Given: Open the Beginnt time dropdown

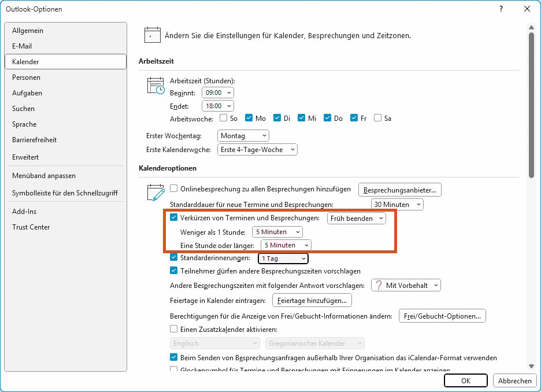Looking at the screenshot, I should coord(217,92).
